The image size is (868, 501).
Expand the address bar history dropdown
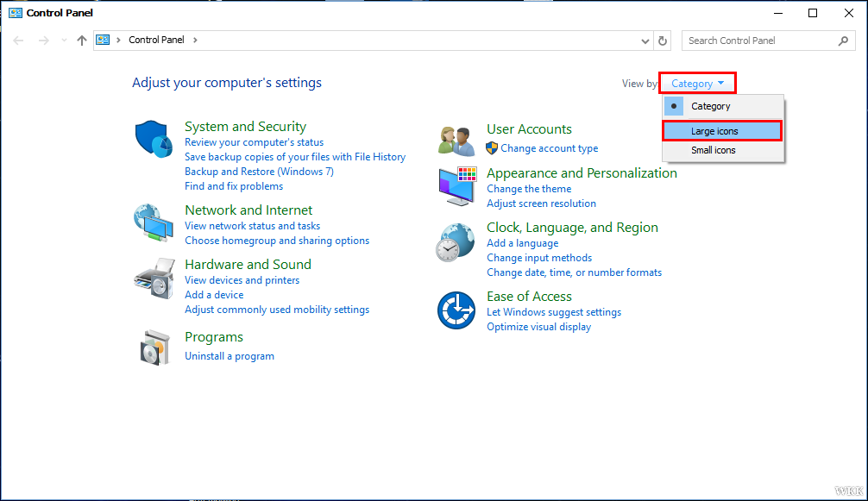[645, 41]
